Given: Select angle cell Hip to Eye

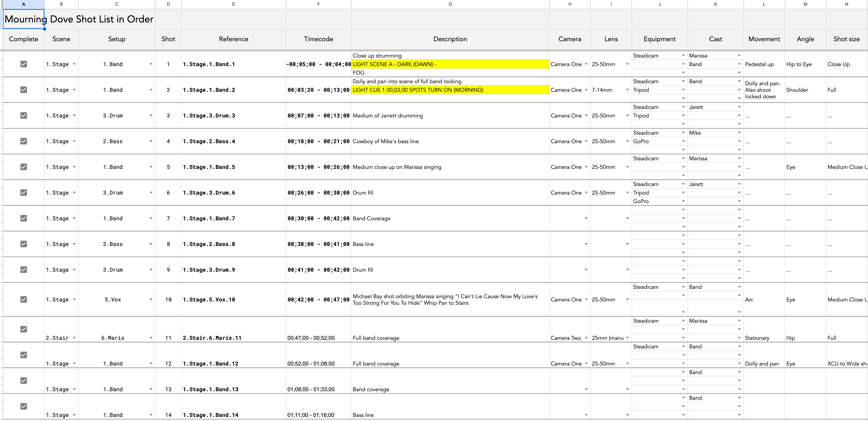Looking at the screenshot, I should [x=805, y=64].
